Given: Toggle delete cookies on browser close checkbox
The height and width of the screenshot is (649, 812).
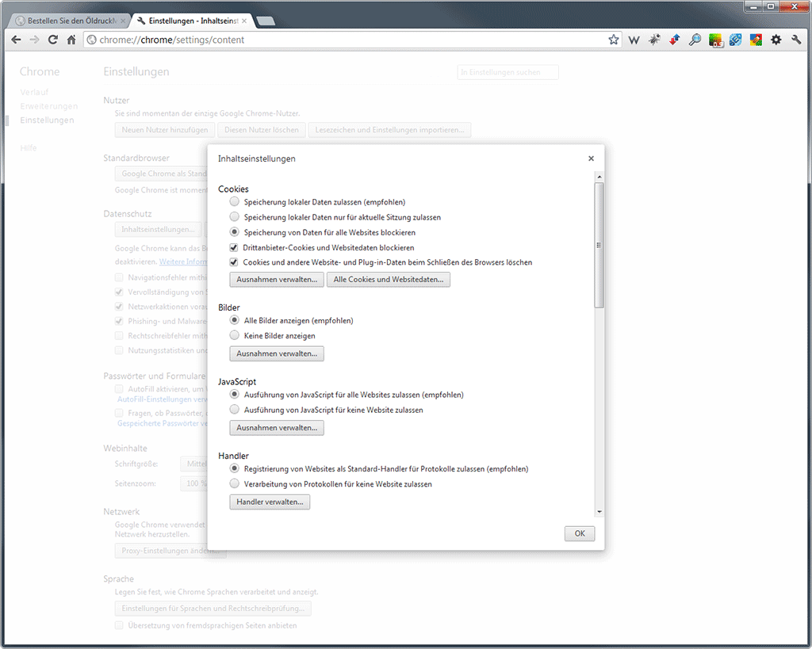Looking at the screenshot, I should click(234, 262).
